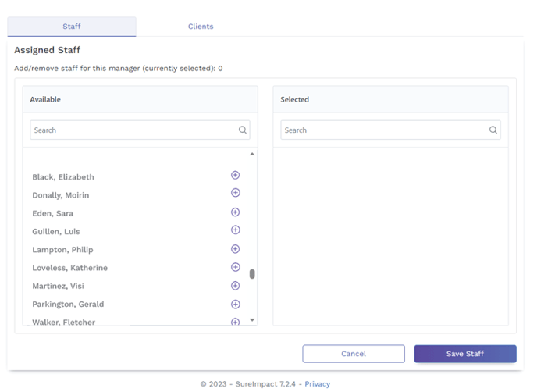
Task: Click the Available list scrollbar thumb
Action: pos(252,274)
